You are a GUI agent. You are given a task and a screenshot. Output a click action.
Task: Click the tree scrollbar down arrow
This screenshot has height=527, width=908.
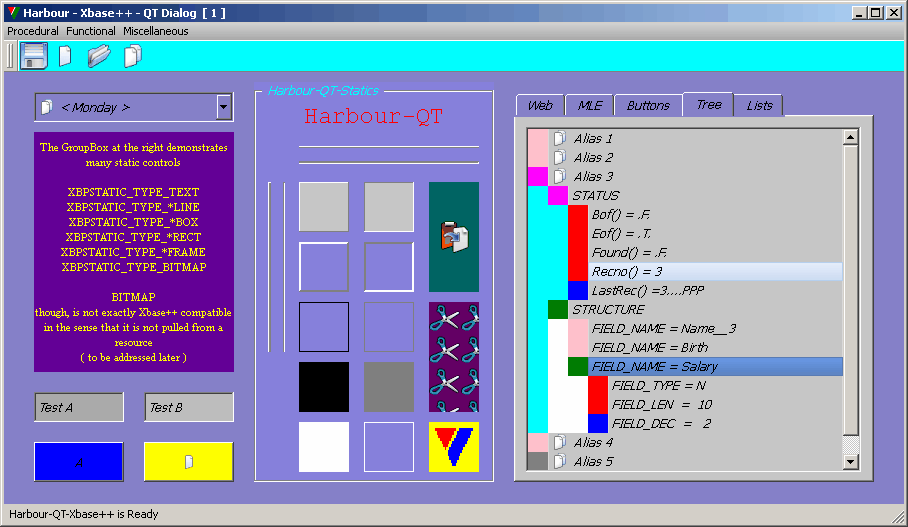coord(850,462)
